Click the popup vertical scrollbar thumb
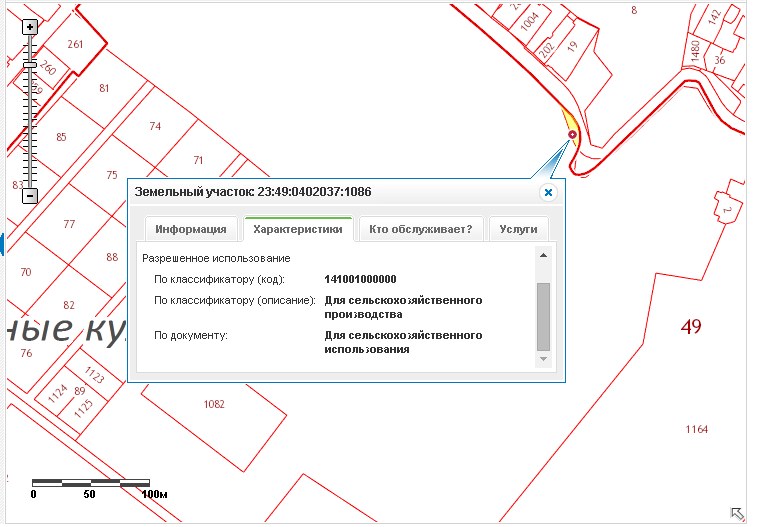The image size is (757, 527). (x=543, y=313)
